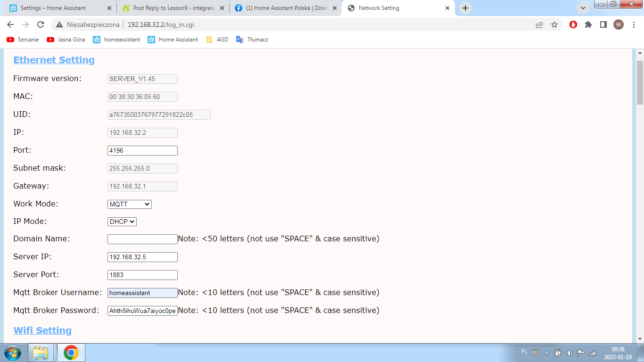This screenshot has width=644, height=362.
Task: Expand the tab search chevron
Action: pyautogui.click(x=583, y=8)
